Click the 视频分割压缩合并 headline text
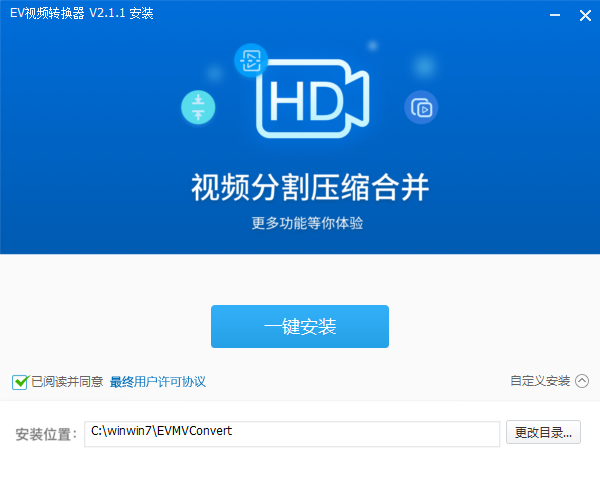600x503 pixels. pos(310,187)
